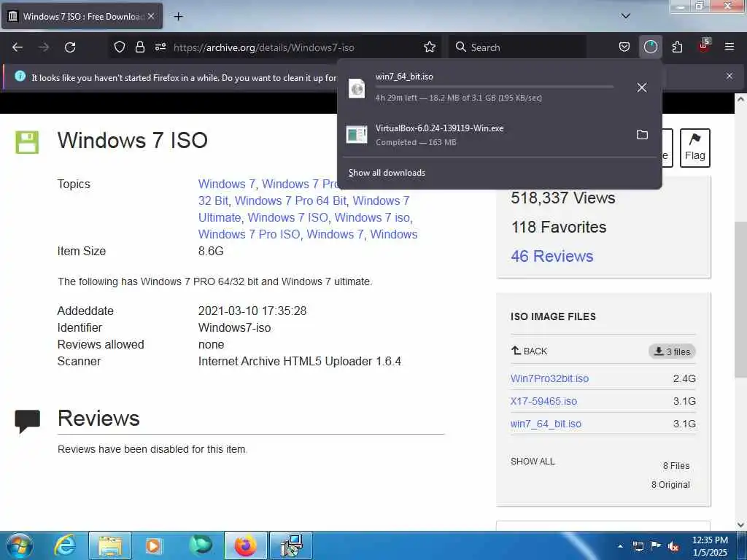Click the 518,337 Views text

tap(562, 198)
